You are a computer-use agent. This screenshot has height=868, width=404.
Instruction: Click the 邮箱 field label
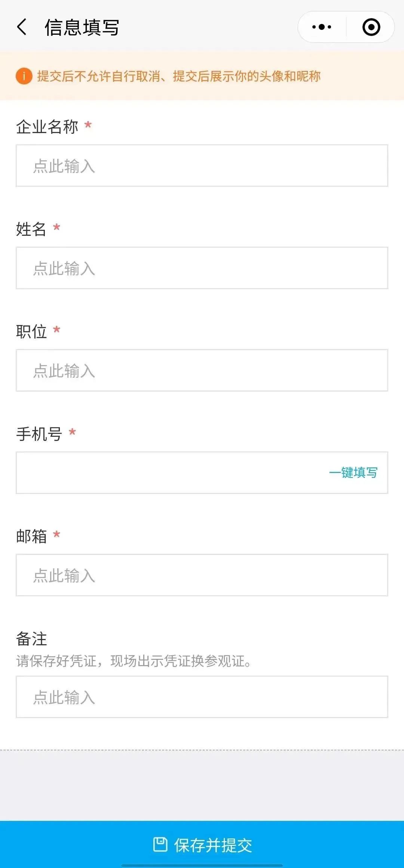[x=31, y=536]
